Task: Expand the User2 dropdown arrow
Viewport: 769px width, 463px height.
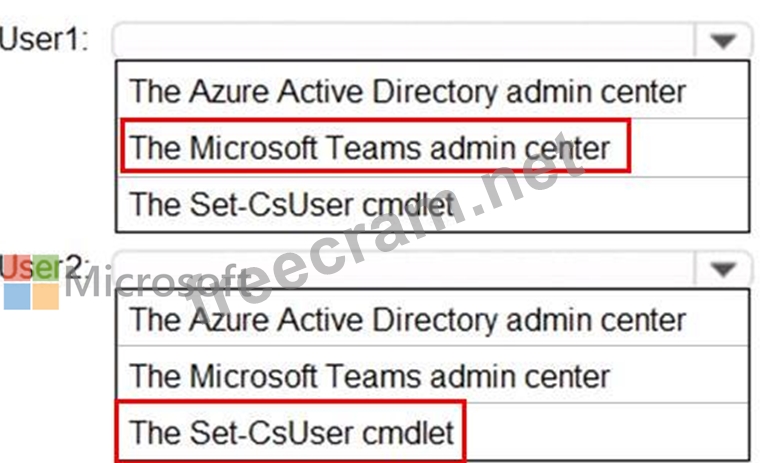Action: pos(723,268)
